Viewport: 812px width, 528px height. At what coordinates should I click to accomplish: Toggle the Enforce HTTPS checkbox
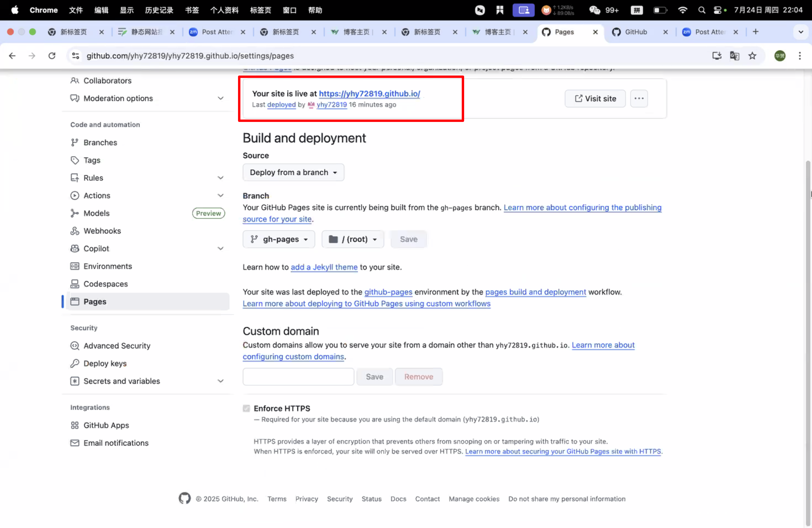click(x=246, y=408)
